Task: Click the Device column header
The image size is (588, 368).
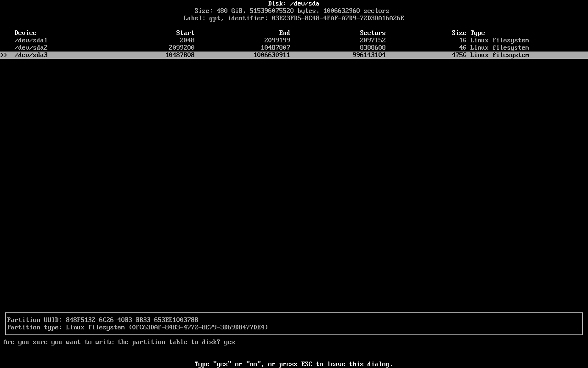Action: click(x=25, y=33)
